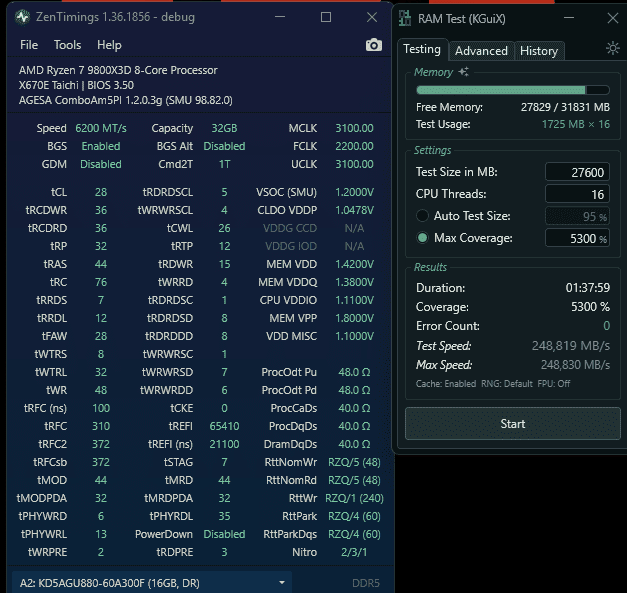The width and height of the screenshot is (627, 593).
Task: Click the tRFC value 310
Action: [101, 426]
